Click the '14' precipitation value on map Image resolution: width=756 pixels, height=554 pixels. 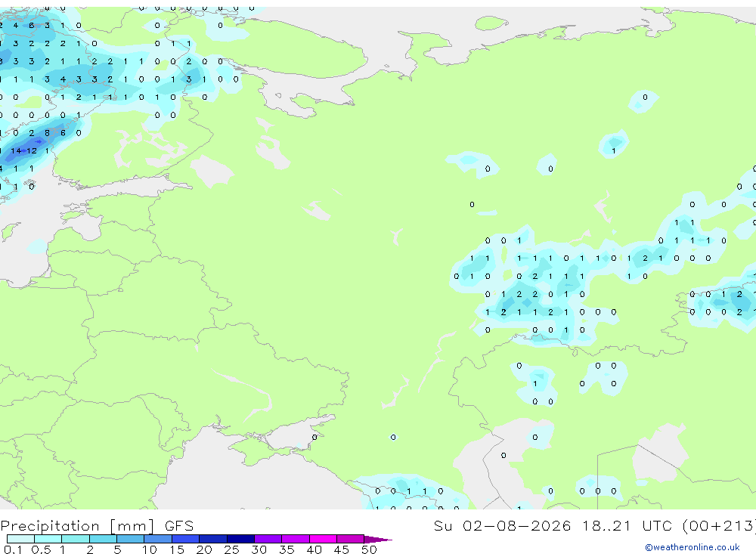point(16,151)
